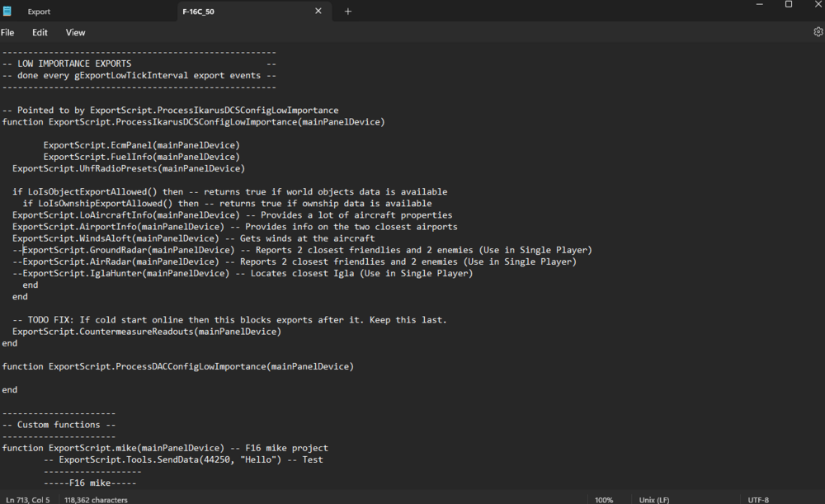Click the Ln 713, Col 5 status indicator
The image size is (825, 504).
click(28, 500)
